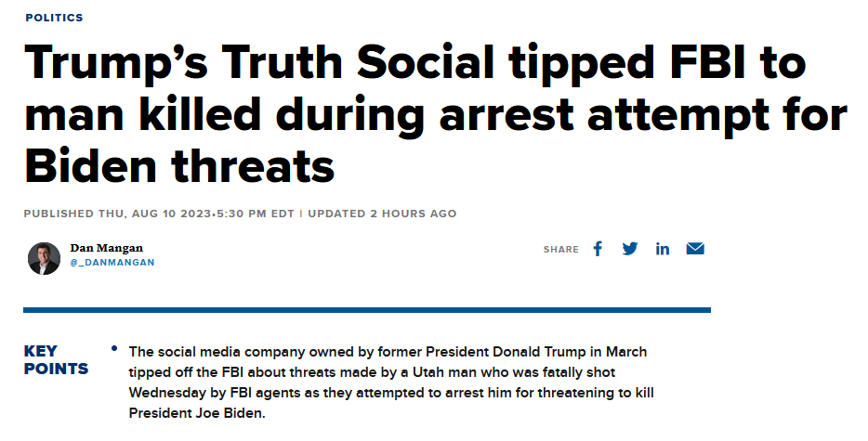Viewport: 868px width, 441px height.
Task: Click the blue divider bar under the byline
Action: (x=367, y=310)
